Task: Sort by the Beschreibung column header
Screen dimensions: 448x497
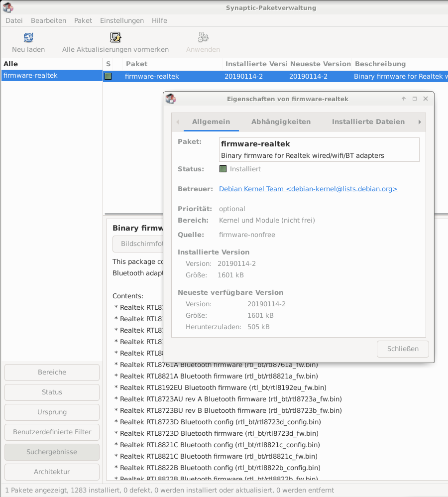Action: tap(400, 64)
